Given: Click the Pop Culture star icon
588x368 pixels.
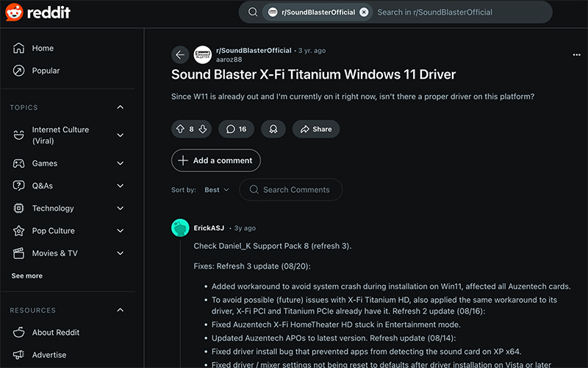Looking at the screenshot, I should click(x=19, y=230).
